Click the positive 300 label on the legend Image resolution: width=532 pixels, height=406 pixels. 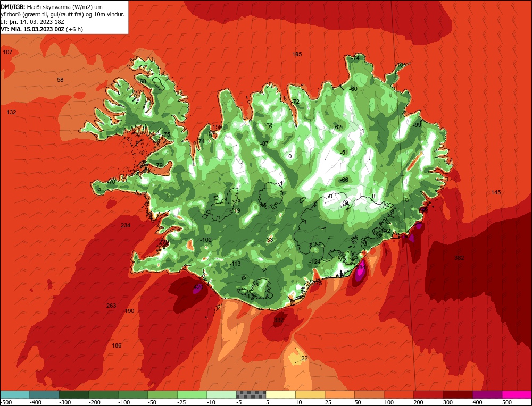click(448, 402)
